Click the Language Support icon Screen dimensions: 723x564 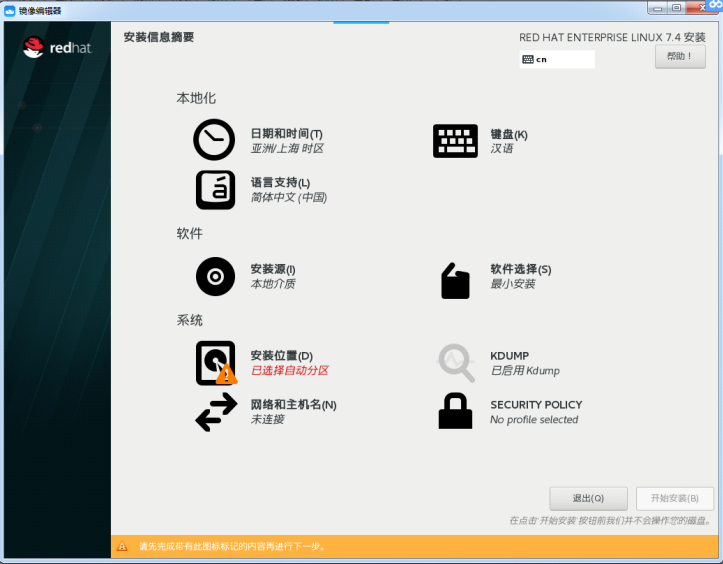click(215, 189)
